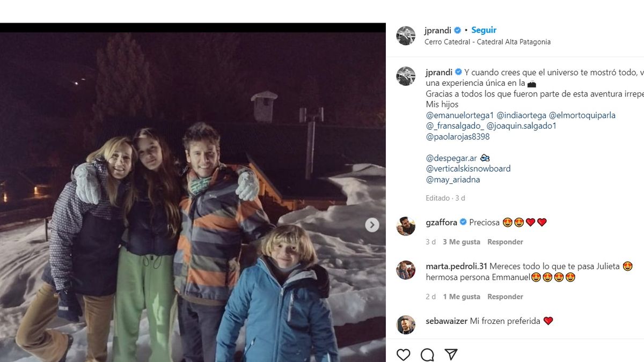This screenshot has height=362, width=644.
Task: Go to next photo with arrow
Action: click(x=372, y=225)
